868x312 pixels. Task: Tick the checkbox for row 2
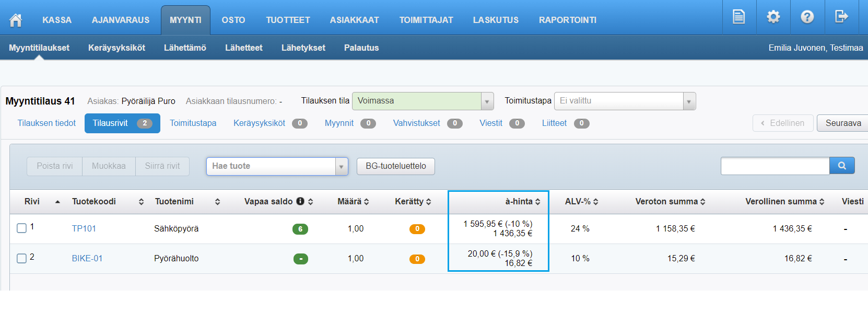pyautogui.click(x=21, y=258)
